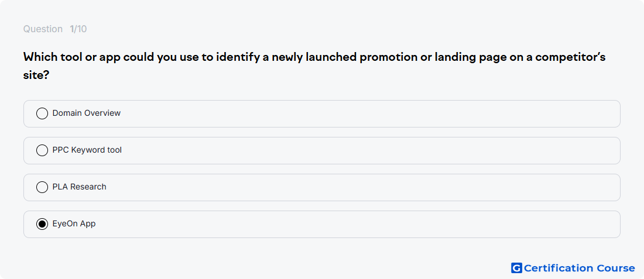Click the Certification Course text link

click(x=579, y=268)
